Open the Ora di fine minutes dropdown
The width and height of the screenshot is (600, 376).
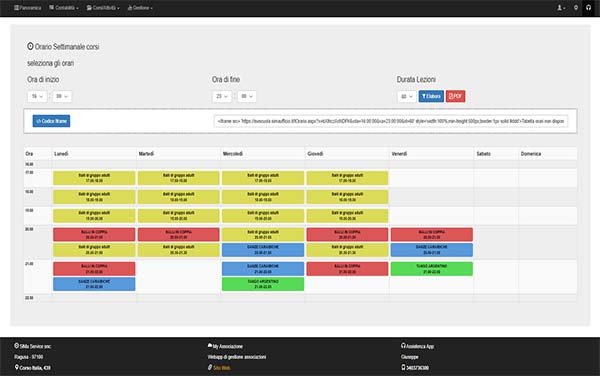pos(247,96)
